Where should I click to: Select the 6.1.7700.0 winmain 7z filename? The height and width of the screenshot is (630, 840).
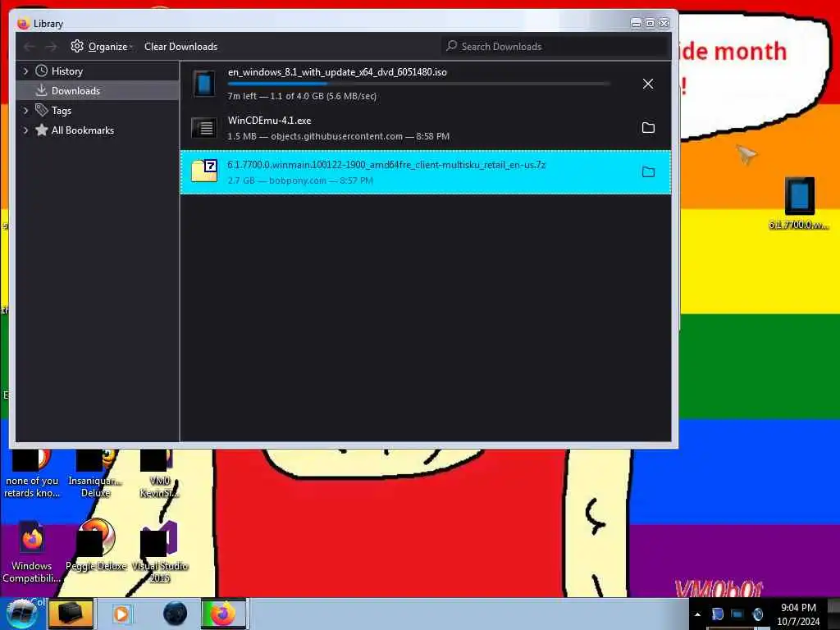(x=386, y=165)
